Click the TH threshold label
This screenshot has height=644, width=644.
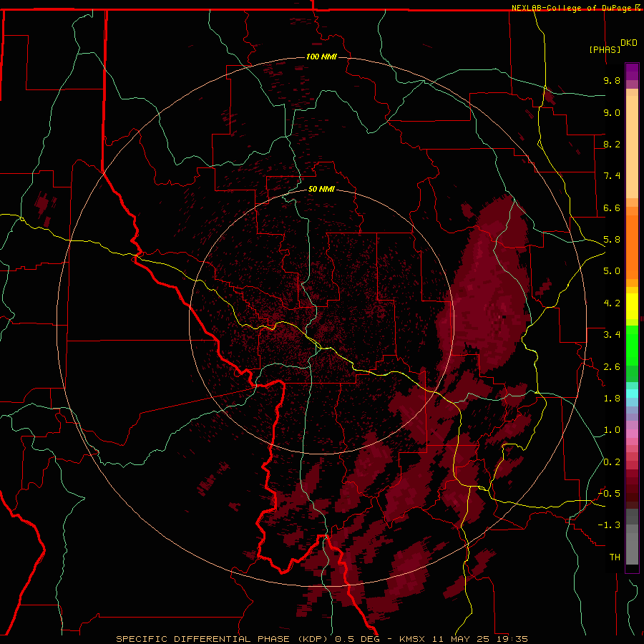(x=615, y=557)
